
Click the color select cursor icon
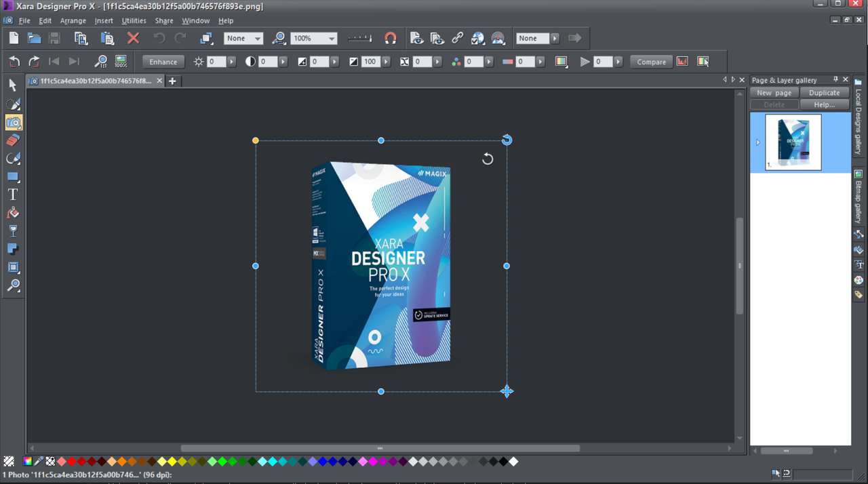click(x=703, y=62)
